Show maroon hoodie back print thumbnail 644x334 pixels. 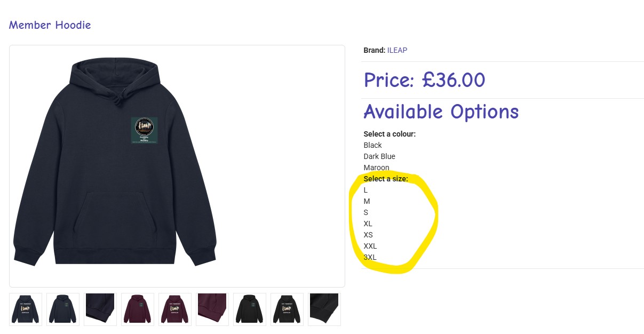point(175,309)
